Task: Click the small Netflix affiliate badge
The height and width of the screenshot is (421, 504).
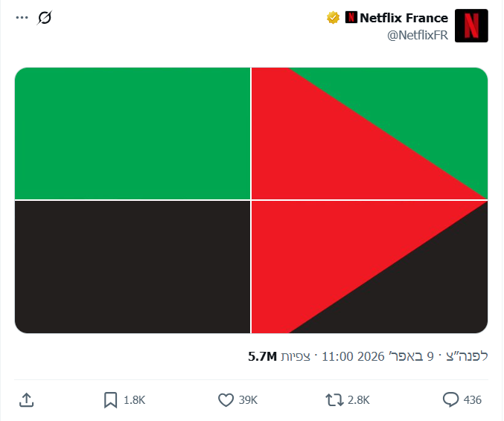Action: [351, 17]
